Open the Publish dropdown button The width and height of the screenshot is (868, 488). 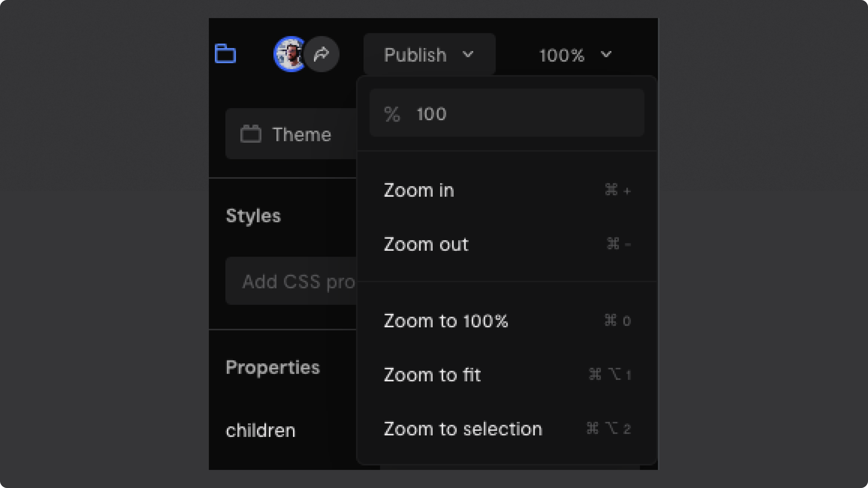[429, 54]
